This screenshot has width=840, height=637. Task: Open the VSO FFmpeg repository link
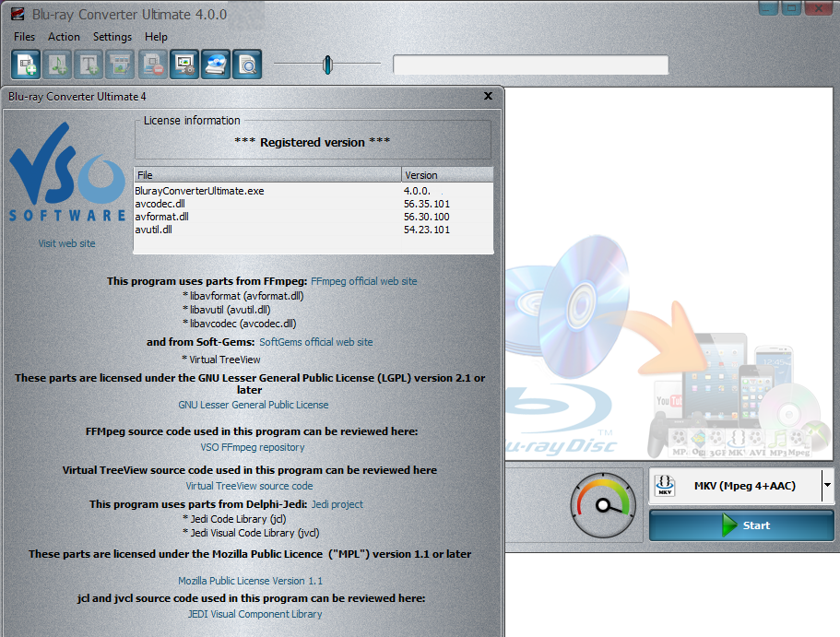(x=253, y=447)
